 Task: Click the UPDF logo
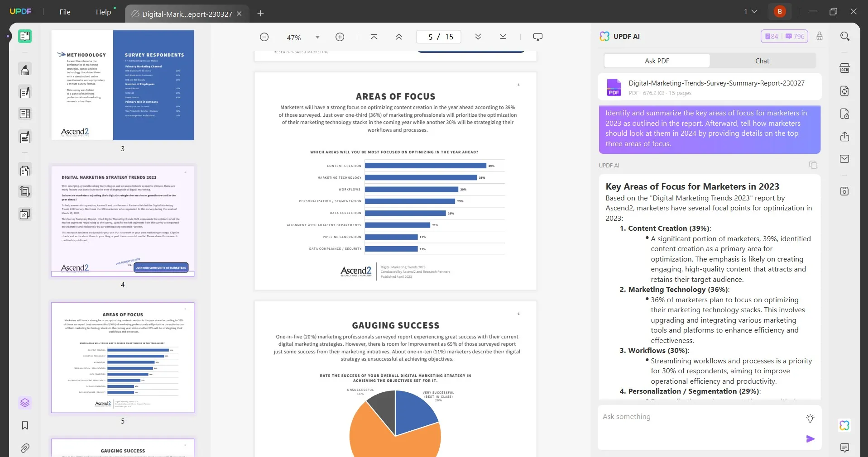click(x=21, y=11)
